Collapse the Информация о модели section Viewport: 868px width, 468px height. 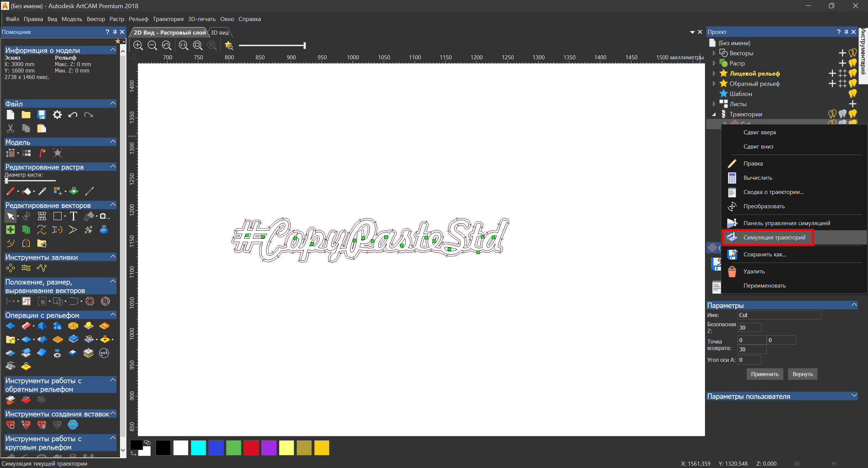[x=113, y=50]
